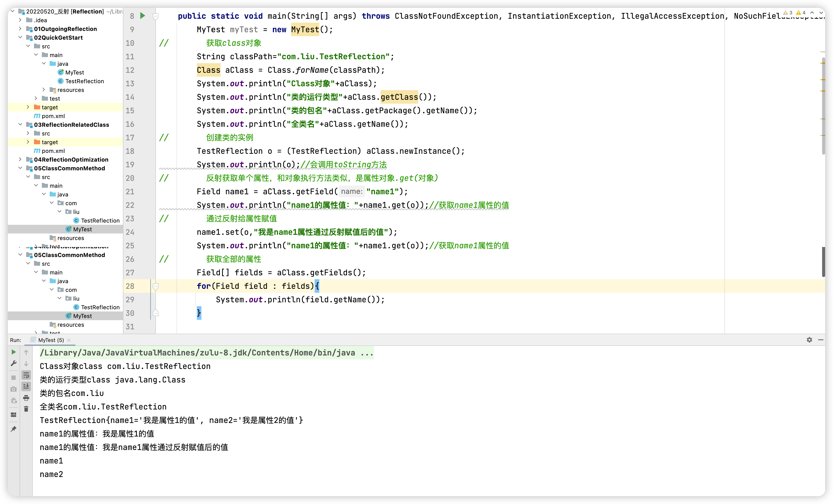
Task: Open the weak warnings indicator showing 4
Action: pyautogui.click(x=801, y=13)
